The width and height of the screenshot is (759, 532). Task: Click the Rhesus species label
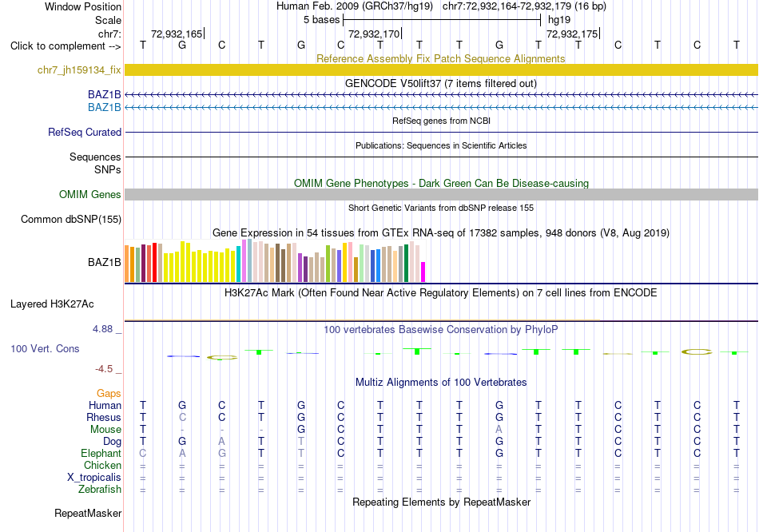pyautogui.click(x=104, y=417)
